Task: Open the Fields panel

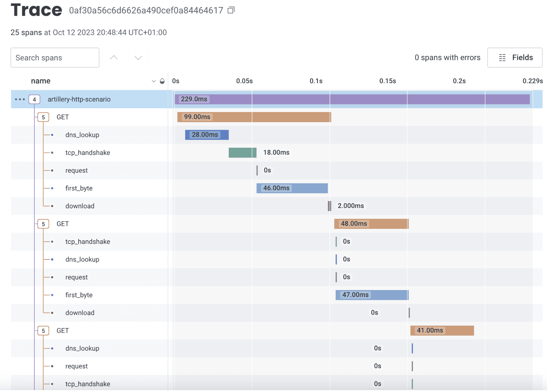Action: click(x=515, y=57)
